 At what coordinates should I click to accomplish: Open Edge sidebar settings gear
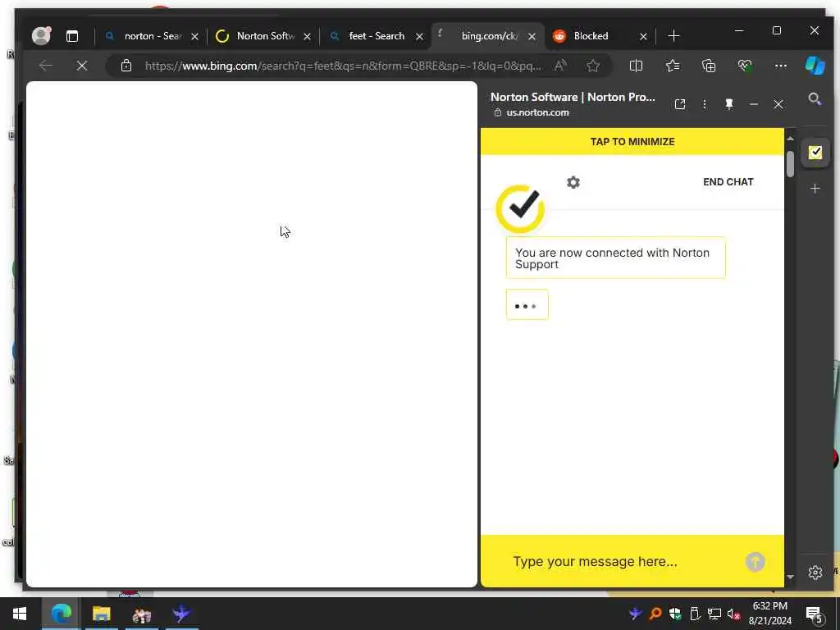click(x=815, y=572)
